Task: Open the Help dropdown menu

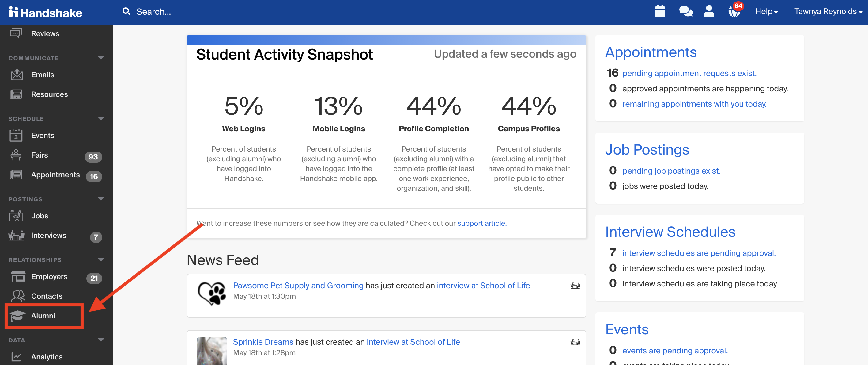Action: 767,11
